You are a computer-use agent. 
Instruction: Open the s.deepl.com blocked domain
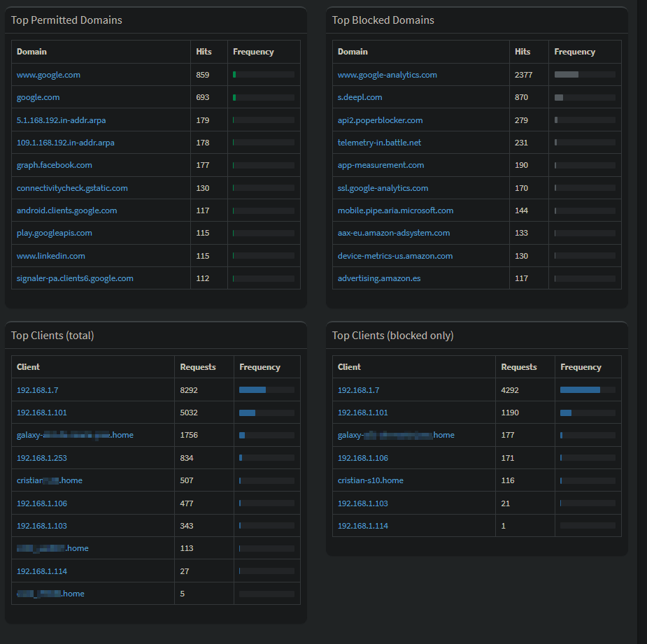pyautogui.click(x=360, y=97)
